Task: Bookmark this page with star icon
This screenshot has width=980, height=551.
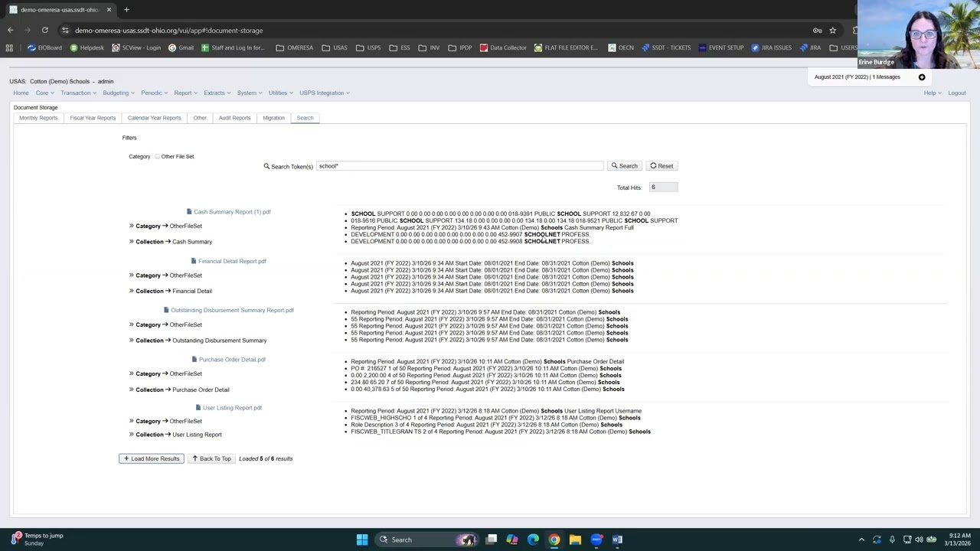Action: pos(832,31)
